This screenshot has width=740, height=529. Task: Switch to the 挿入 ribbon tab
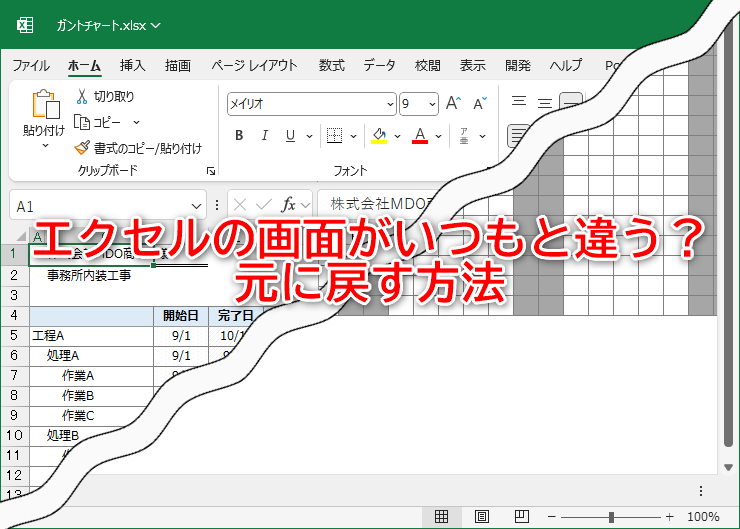[132, 65]
